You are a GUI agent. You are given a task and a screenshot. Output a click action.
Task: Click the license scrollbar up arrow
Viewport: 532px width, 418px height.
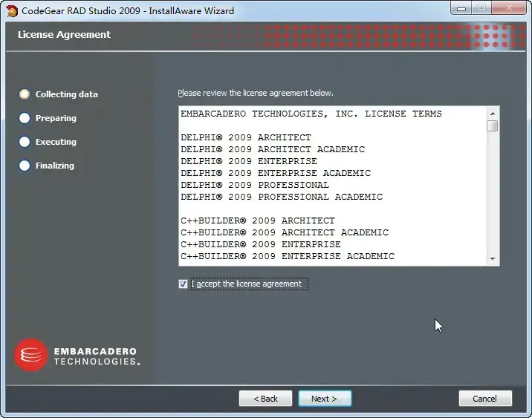(x=493, y=114)
